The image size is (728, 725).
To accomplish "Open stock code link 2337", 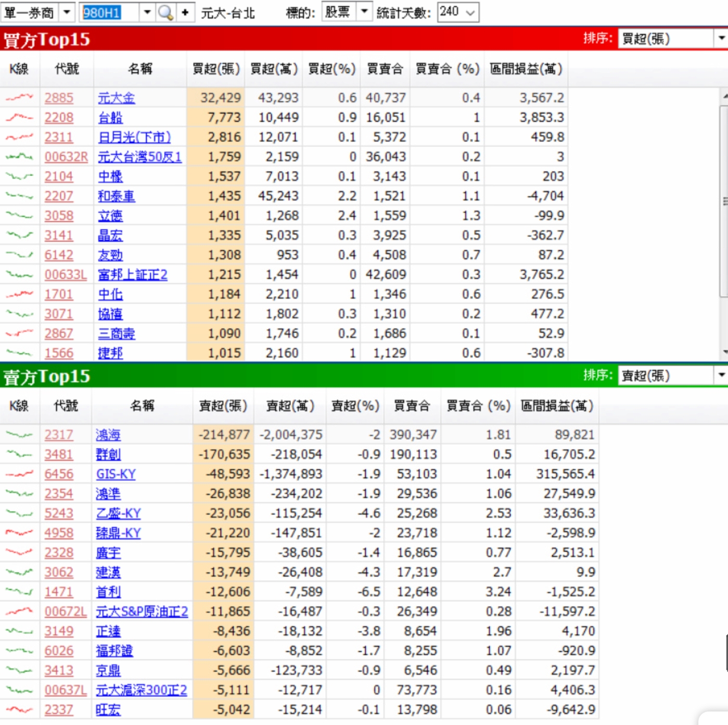I will (59, 710).
